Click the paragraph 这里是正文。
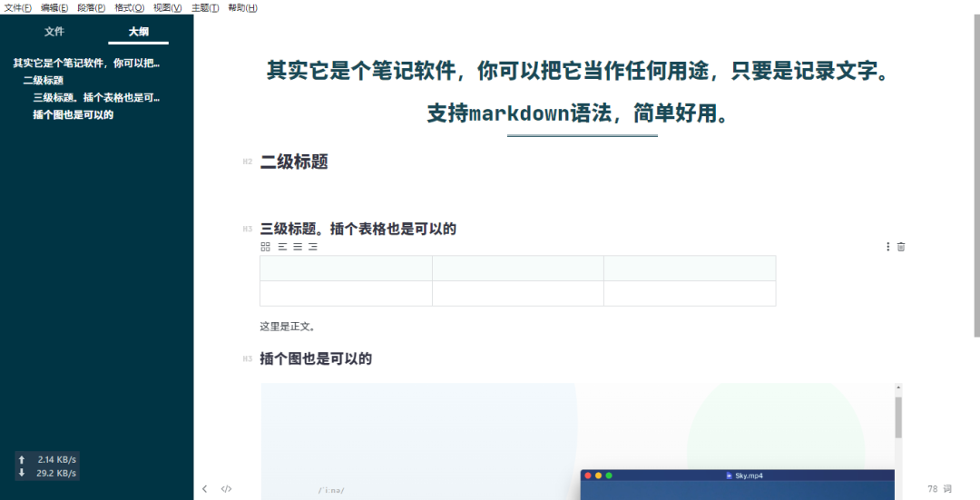The image size is (980, 500). (288, 327)
